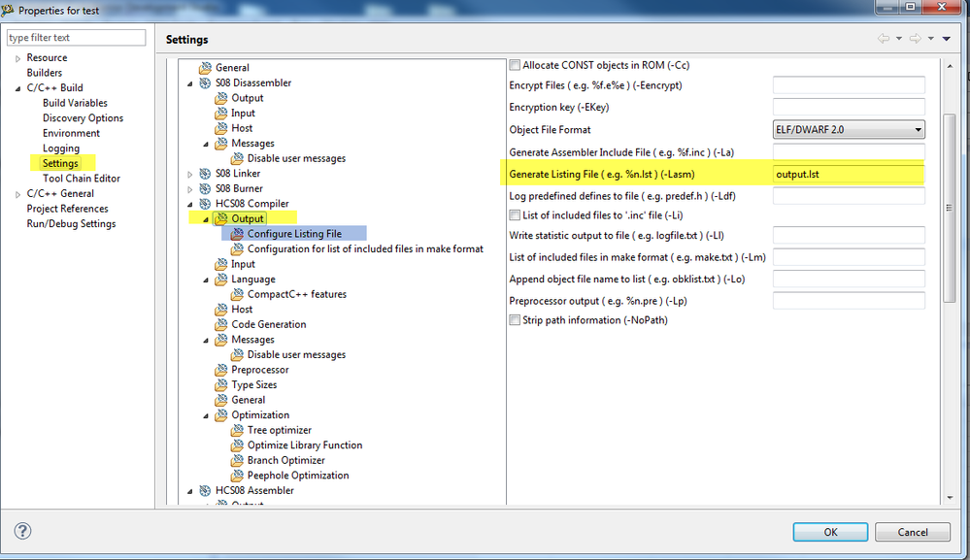The width and height of the screenshot is (970, 560).
Task: Click the Peephole Optimization option icon
Action: pos(237,476)
